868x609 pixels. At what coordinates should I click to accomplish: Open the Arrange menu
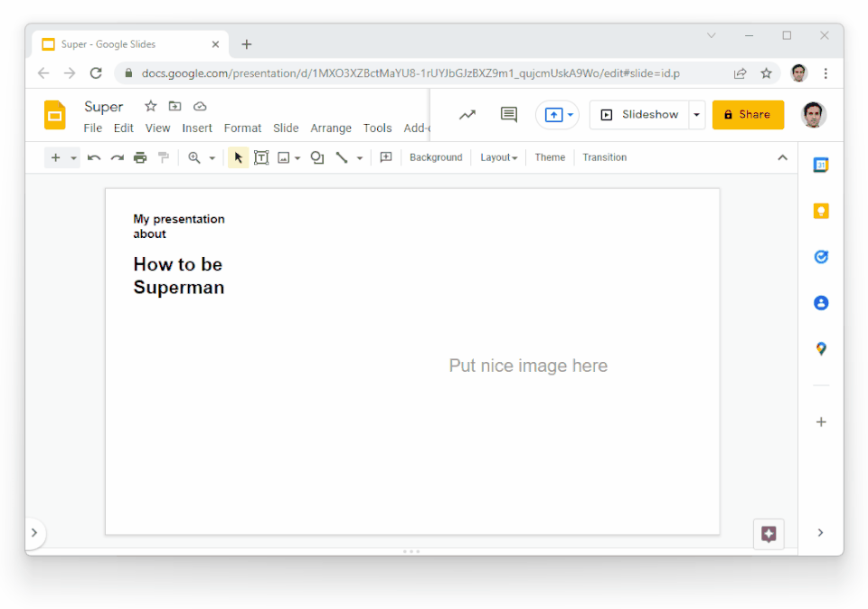click(331, 128)
